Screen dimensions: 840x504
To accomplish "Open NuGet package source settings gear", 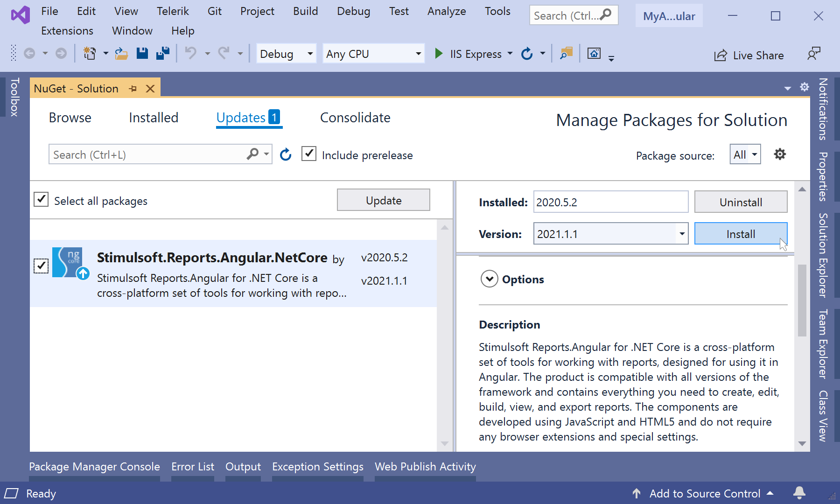I will (x=780, y=154).
